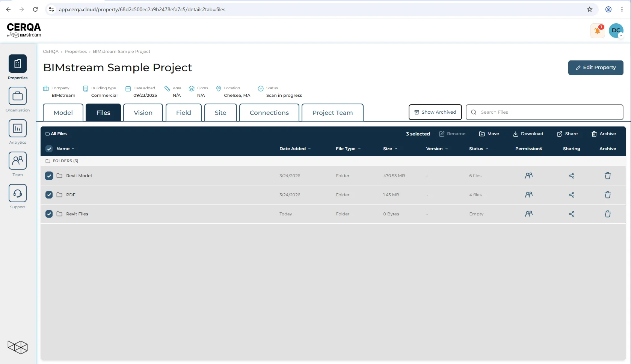Open browser three-dot menu
The image size is (631, 364).
tap(622, 9)
